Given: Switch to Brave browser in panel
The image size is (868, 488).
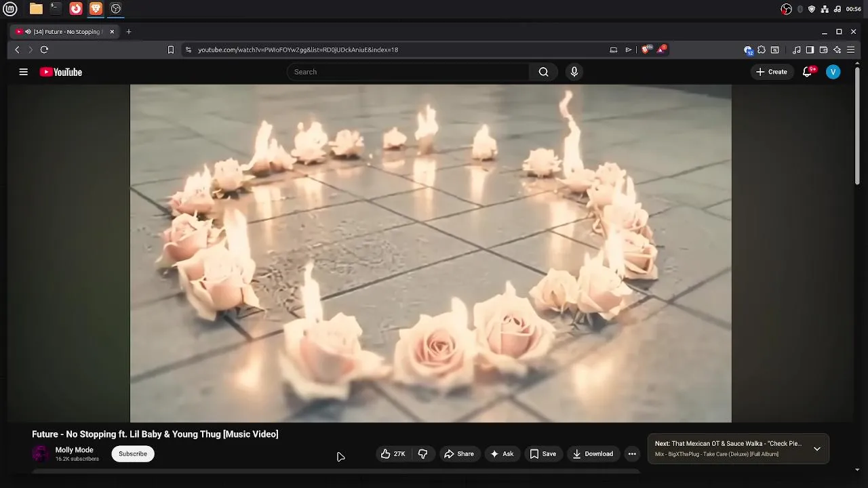Looking at the screenshot, I should pos(96,9).
